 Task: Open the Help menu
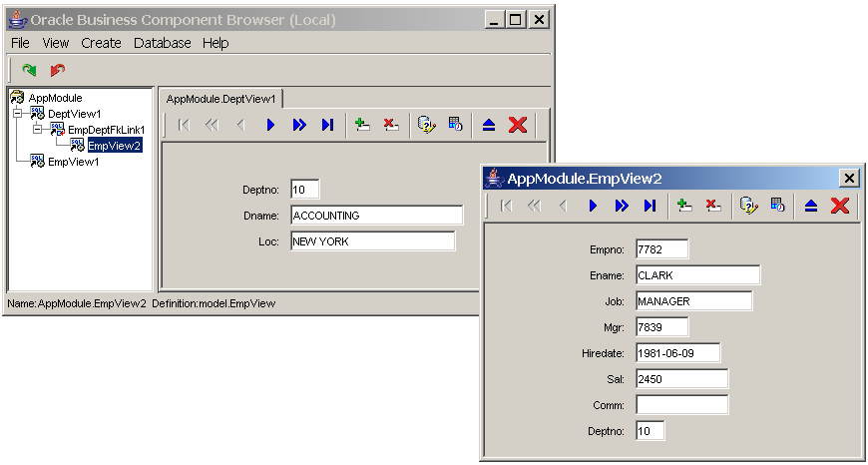[216, 43]
